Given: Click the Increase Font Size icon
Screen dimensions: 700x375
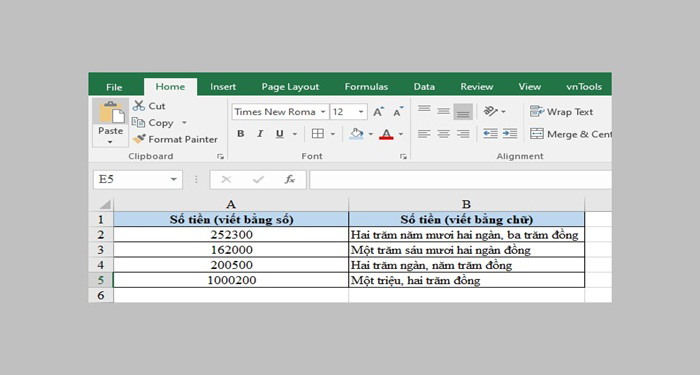Looking at the screenshot, I should (379, 112).
